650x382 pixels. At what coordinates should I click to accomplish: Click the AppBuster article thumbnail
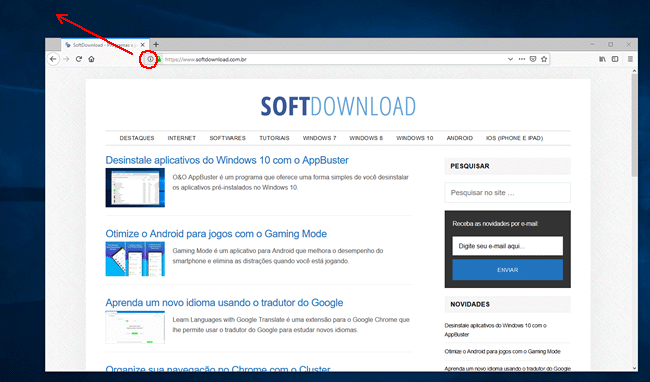[135, 187]
